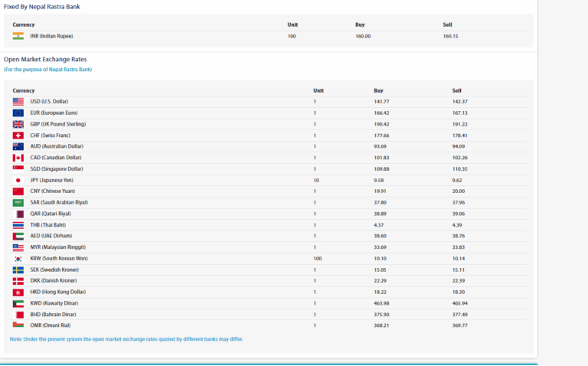Screen dimensions: 588x366
Task: Click the South Korean flag icon
Action: [18, 259]
